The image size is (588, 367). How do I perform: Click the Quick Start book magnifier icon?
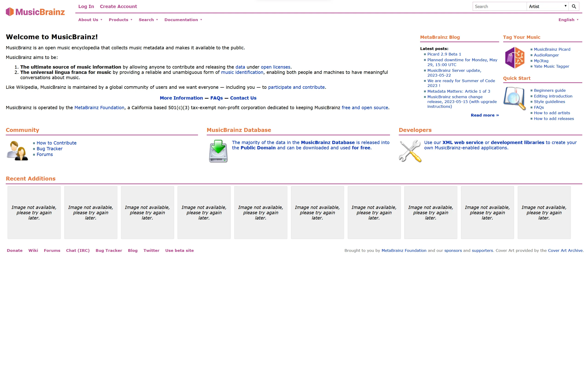click(514, 98)
